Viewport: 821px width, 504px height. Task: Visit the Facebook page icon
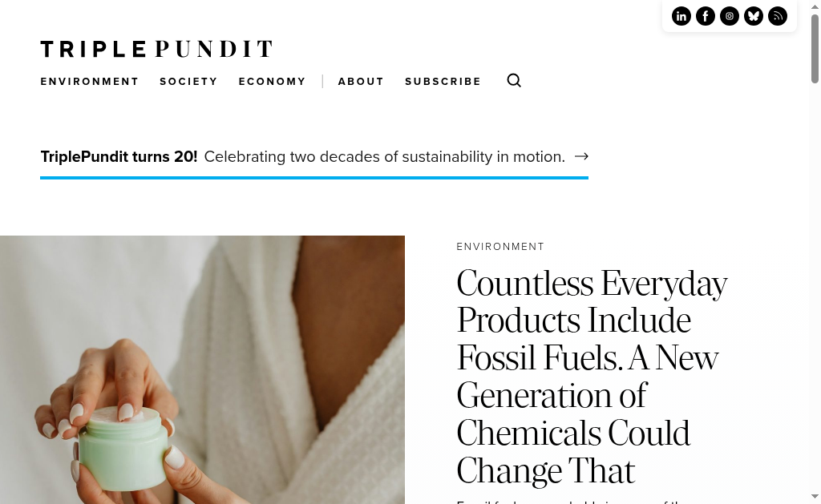point(706,16)
